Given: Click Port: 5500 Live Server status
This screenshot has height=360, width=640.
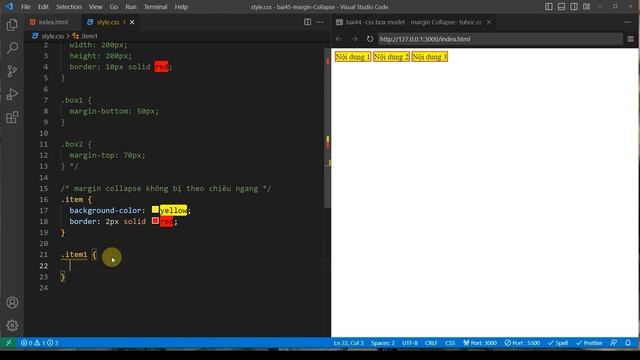Looking at the screenshot, I should click(522, 343).
